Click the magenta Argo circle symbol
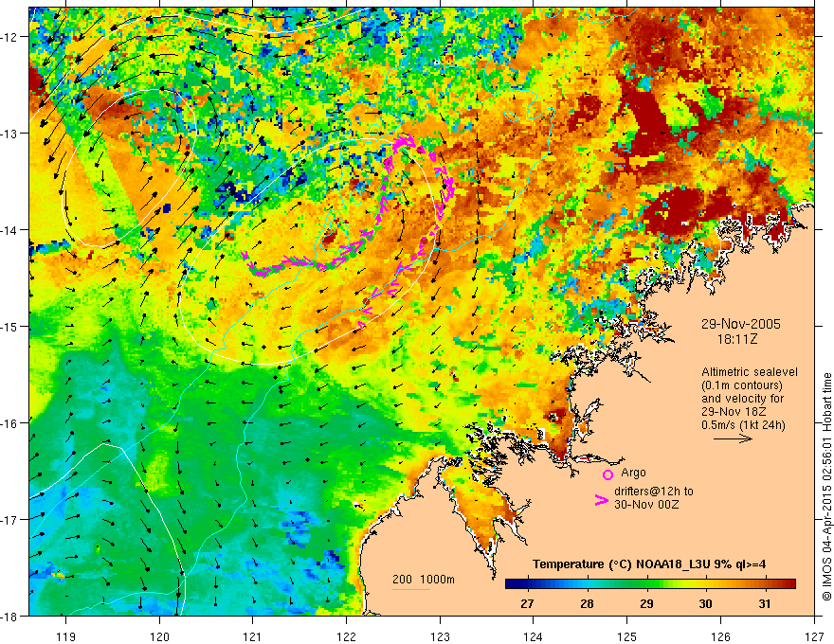The image size is (834, 644). click(607, 474)
